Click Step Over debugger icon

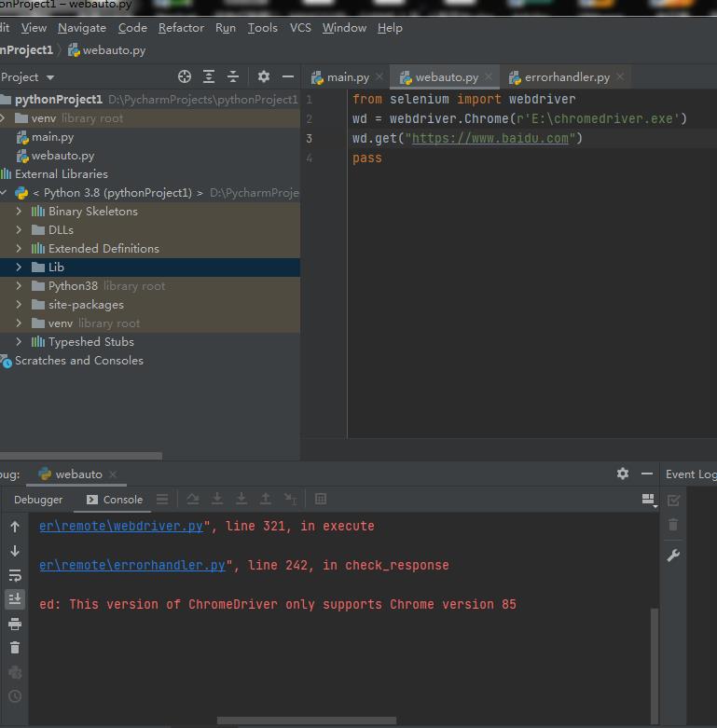click(x=193, y=499)
